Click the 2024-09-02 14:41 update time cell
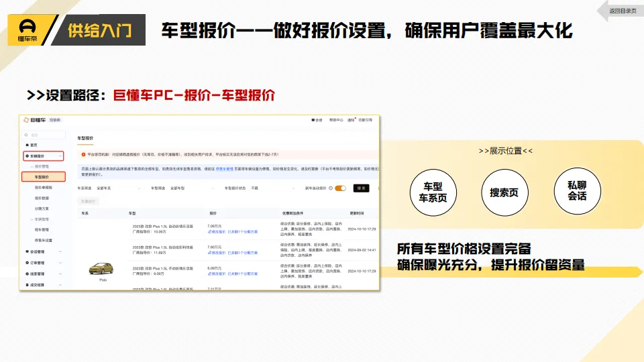Screen dimensions: 644x362 (362, 250)
